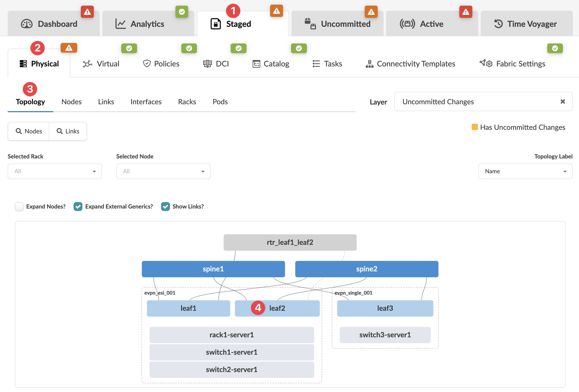Click the Virtual network nodes icon

coord(87,64)
